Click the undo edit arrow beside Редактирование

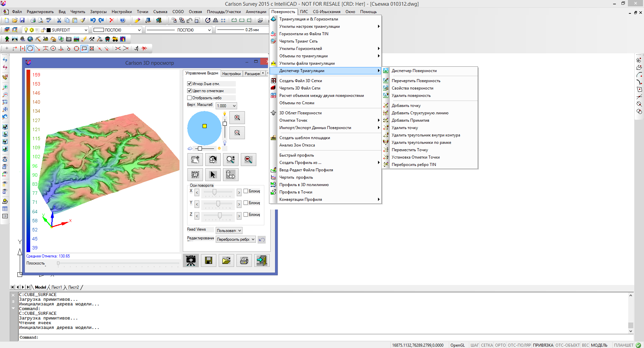[262, 240]
